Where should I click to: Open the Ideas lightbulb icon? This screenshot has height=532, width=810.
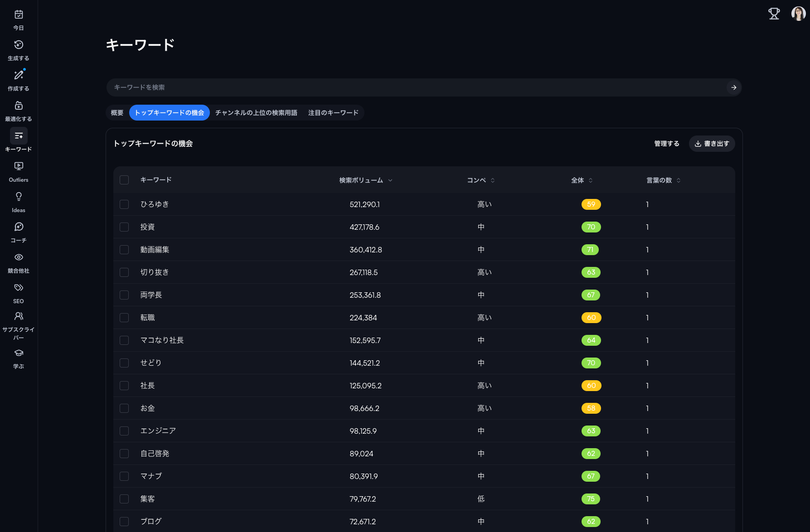(x=19, y=197)
